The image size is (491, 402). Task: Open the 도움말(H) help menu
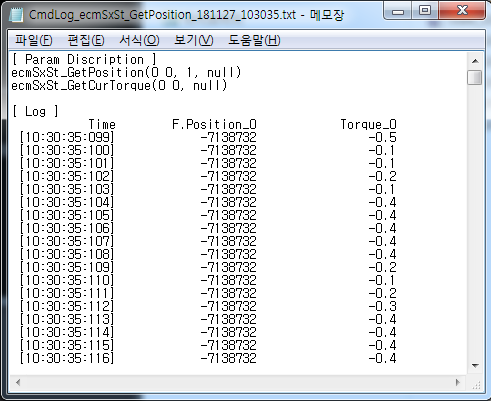[x=254, y=40]
